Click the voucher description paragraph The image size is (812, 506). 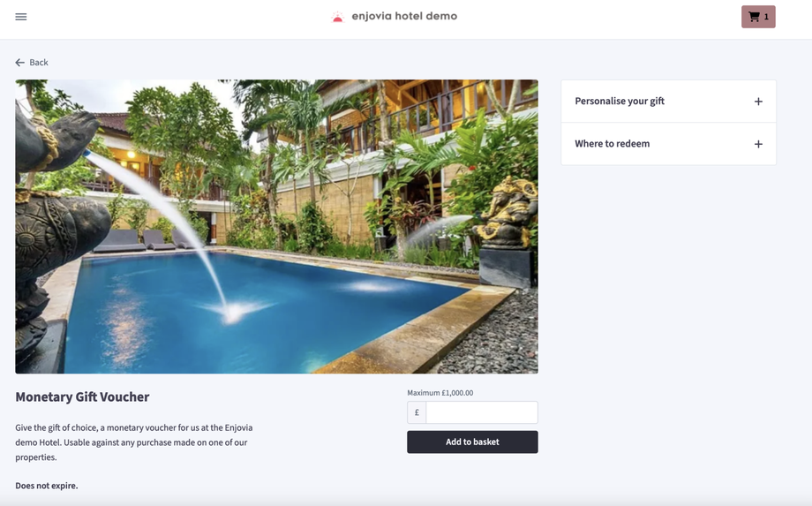coord(134,442)
